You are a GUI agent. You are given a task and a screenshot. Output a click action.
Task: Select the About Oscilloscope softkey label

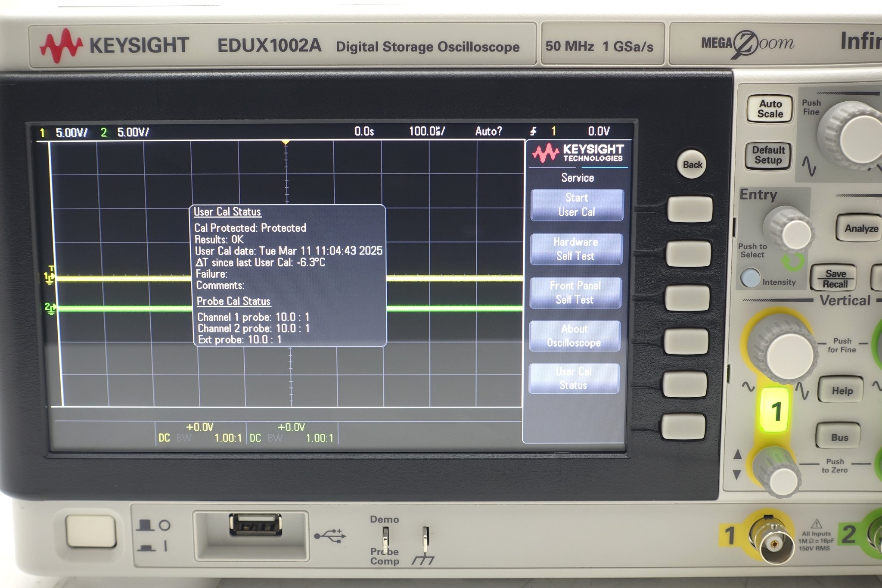575,336
